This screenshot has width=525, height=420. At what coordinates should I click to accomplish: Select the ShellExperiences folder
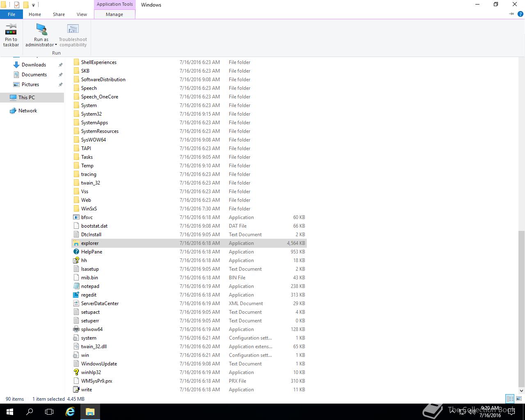(189, 62)
